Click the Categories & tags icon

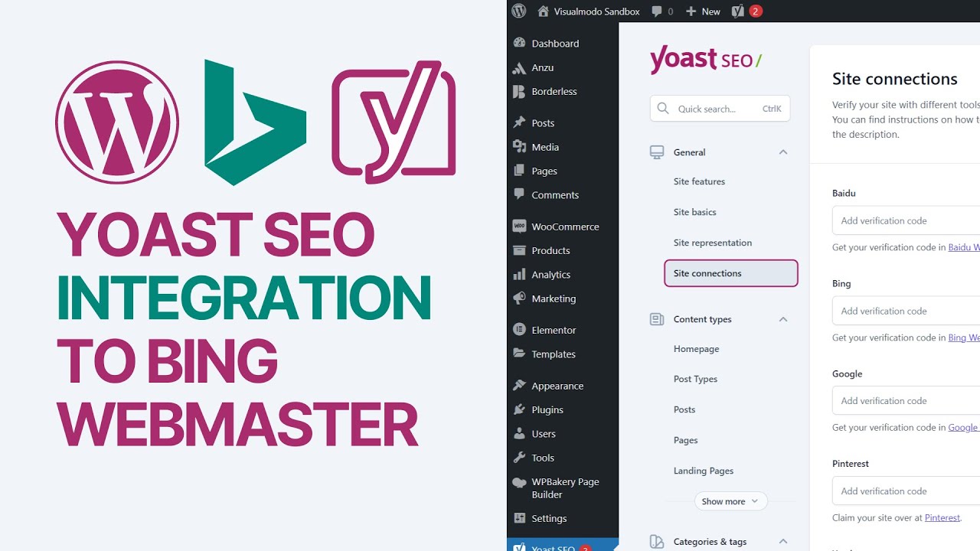point(657,542)
